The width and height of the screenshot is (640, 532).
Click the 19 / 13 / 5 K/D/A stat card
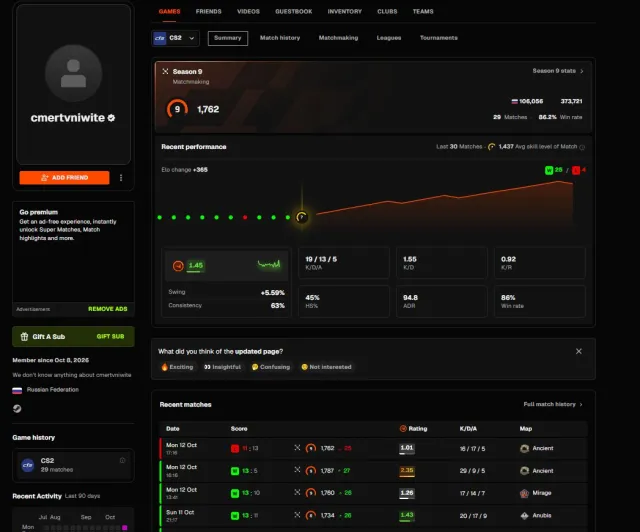click(x=344, y=263)
